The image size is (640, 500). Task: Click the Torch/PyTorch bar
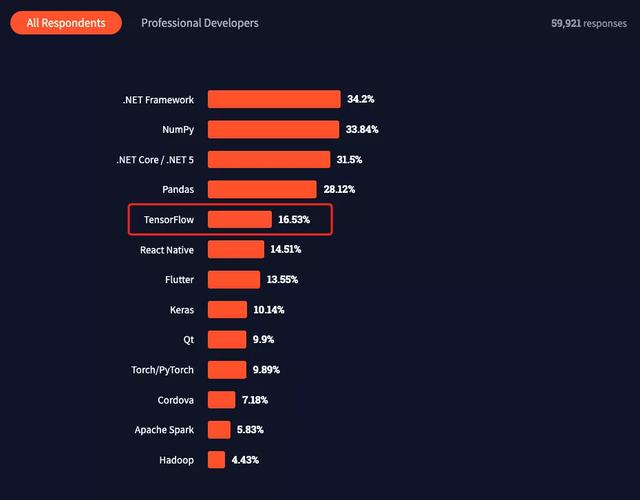(x=227, y=370)
